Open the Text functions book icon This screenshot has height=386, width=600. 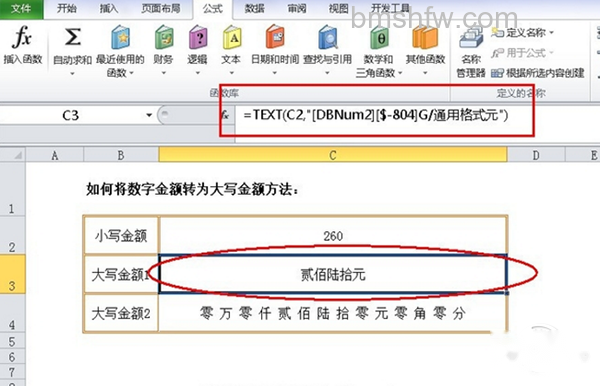232,37
